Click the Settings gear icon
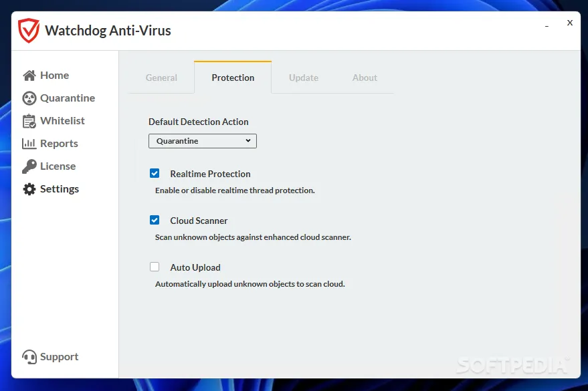 (29, 189)
